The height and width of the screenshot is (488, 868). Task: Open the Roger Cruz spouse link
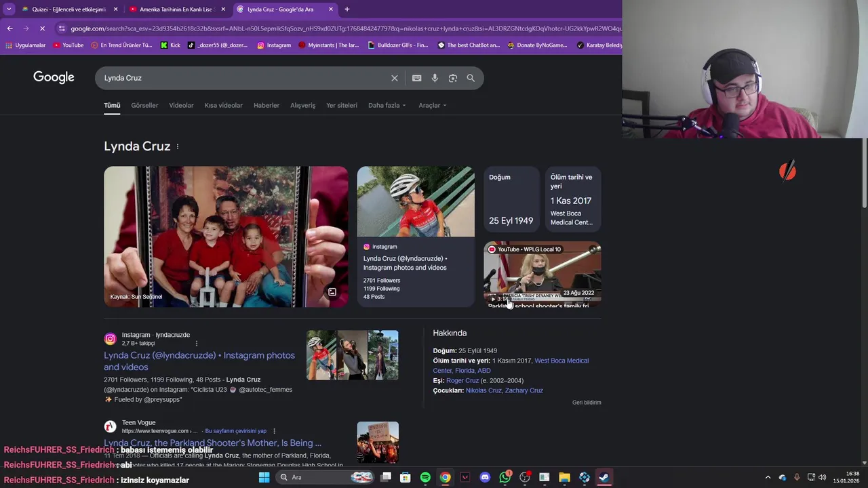click(x=462, y=381)
